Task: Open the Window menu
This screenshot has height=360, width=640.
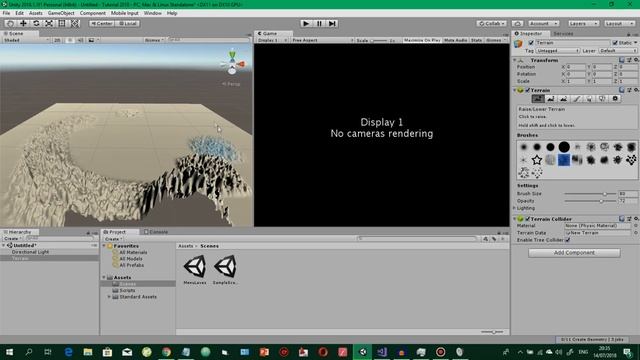Action: click(153, 13)
